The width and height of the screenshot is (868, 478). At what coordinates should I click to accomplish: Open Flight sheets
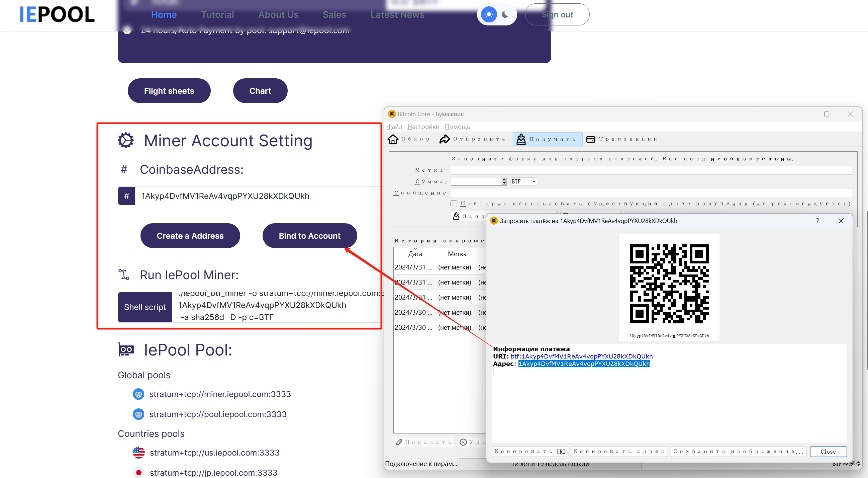(169, 91)
